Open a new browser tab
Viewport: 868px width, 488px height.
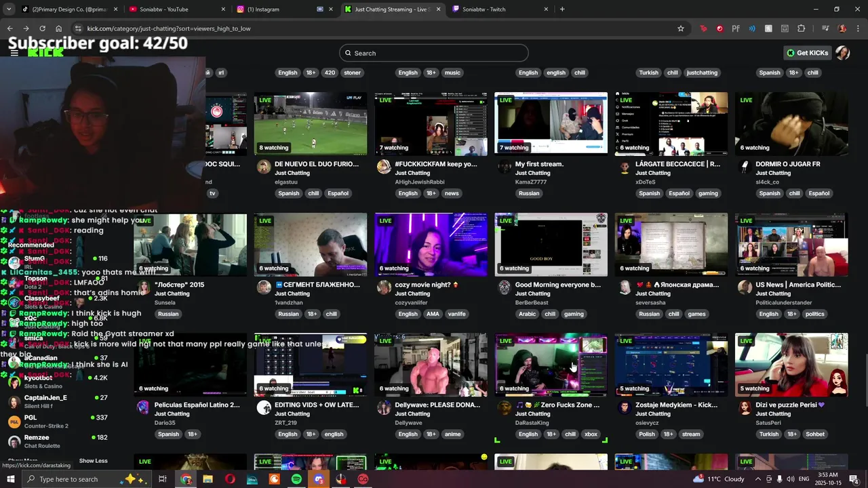click(562, 9)
